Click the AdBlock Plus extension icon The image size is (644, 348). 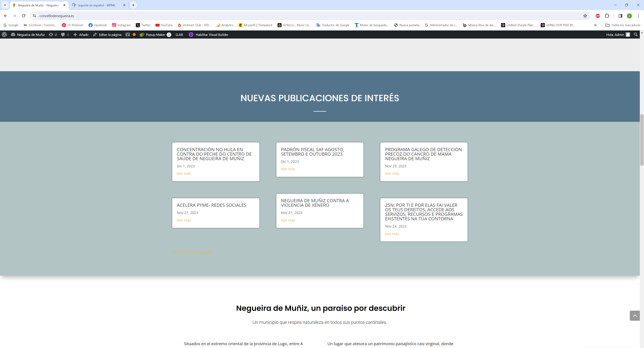pos(598,16)
